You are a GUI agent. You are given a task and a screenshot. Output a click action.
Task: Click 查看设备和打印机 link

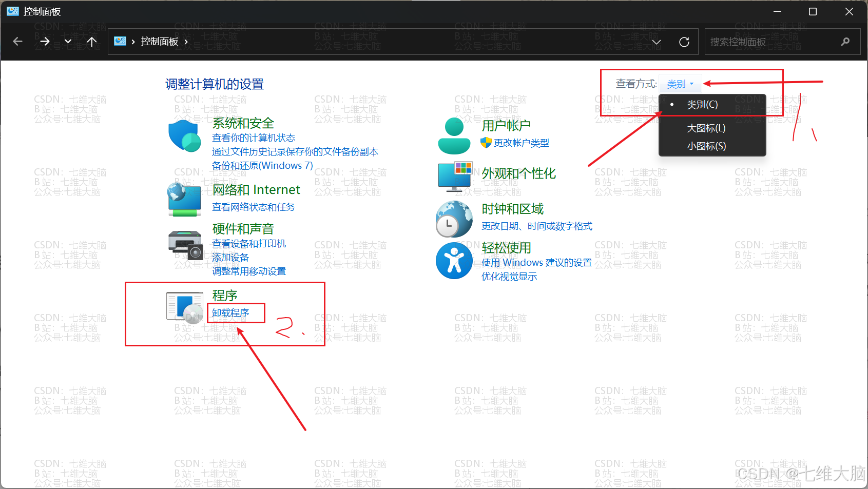pos(249,243)
